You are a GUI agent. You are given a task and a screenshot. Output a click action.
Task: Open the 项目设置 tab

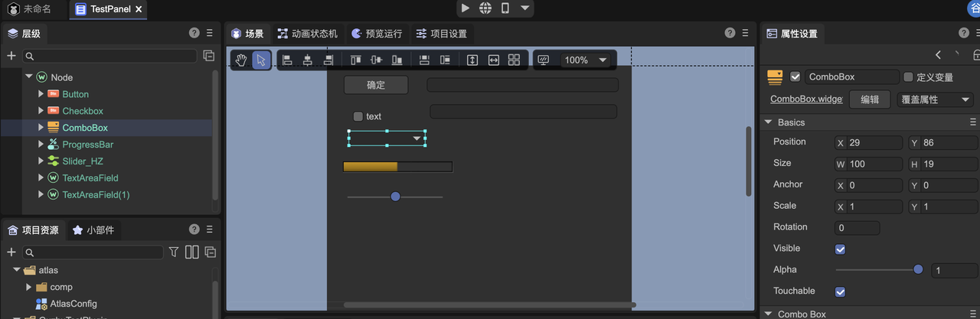441,34
